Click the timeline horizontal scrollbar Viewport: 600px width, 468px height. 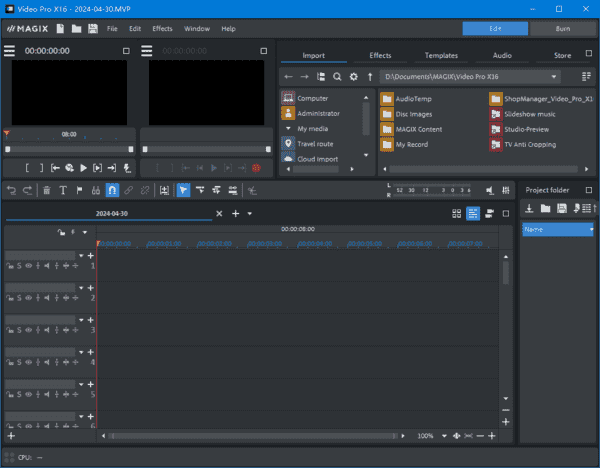(253, 436)
